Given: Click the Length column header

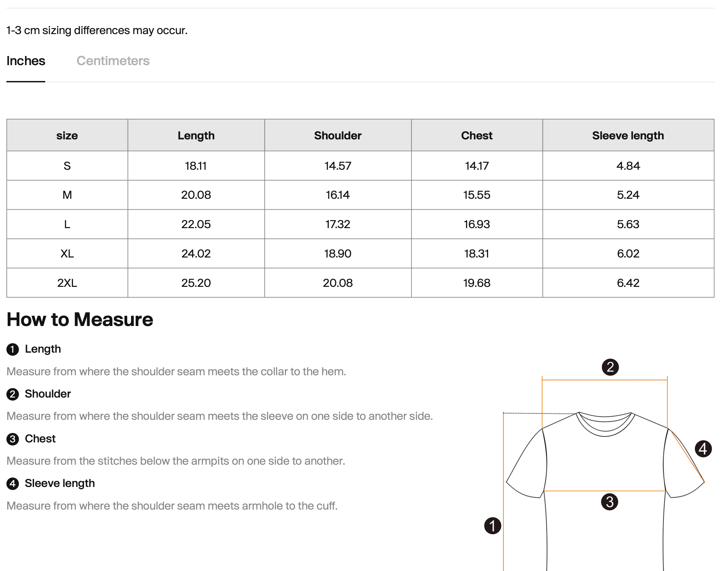Looking at the screenshot, I should point(196,136).
